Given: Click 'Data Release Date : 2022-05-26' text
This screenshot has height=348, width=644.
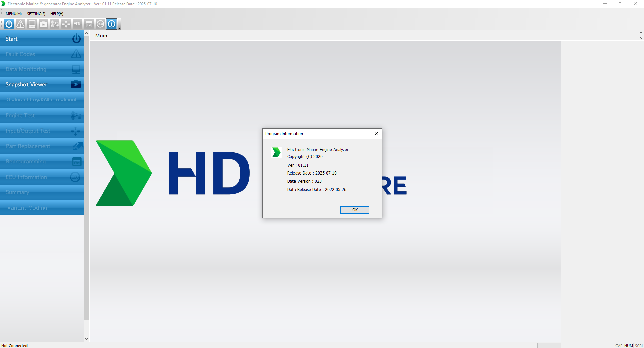Looking at the screenshot, I should pyautogui.click(x=317, y=190).
